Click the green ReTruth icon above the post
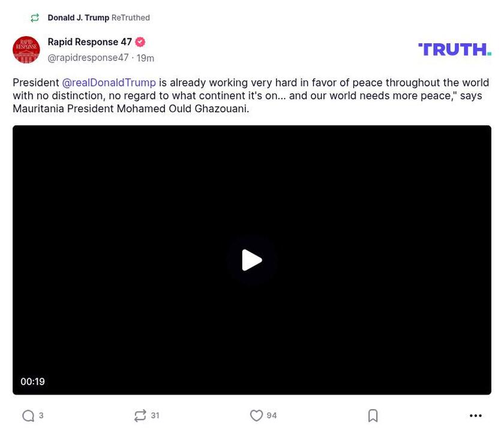 coord(35,18)
